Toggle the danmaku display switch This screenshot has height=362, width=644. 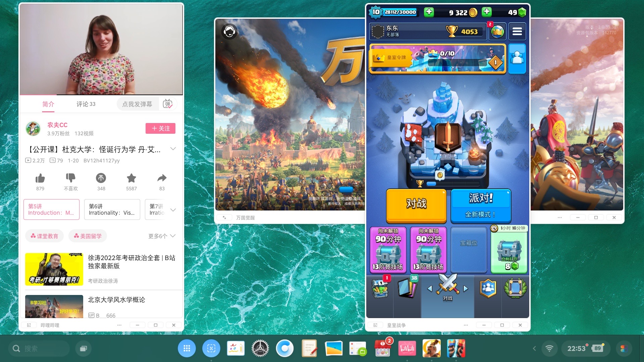point(168,104)
